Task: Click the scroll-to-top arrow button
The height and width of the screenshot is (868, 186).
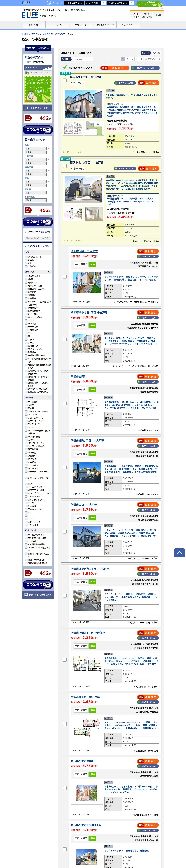Action: pyautogui.click(x=179, y=553)
